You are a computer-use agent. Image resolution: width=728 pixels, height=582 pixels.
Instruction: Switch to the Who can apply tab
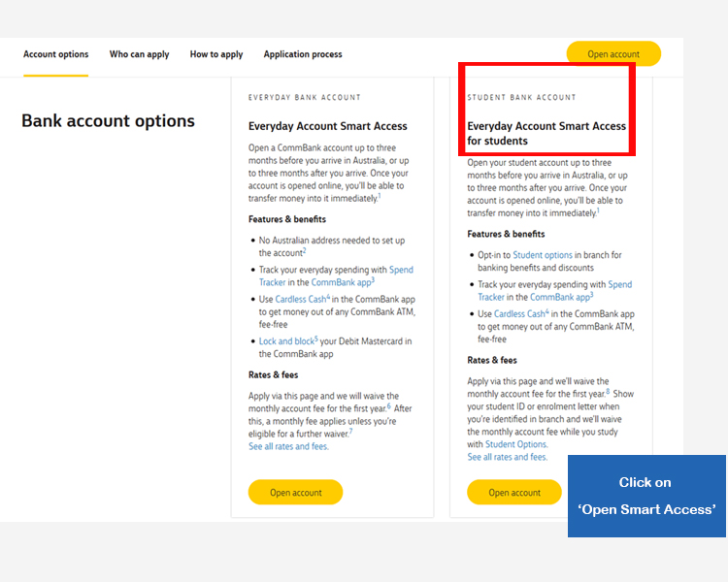[x=139, y=54]
